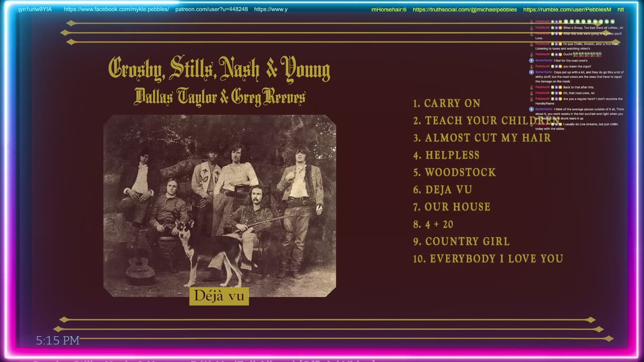Screen dimensions: 644x362
Task: Click track 6 Deja Vu in tracklist
Action: point(443,190)
